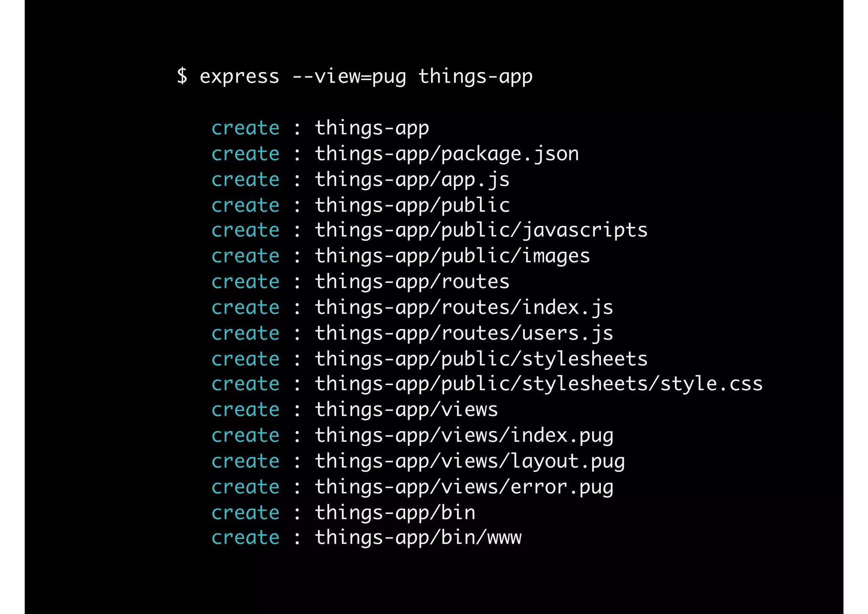The image size is (868, 614).
Task: Click 'things-app/views/layout.pug' path
Action: tap(470, 461)
